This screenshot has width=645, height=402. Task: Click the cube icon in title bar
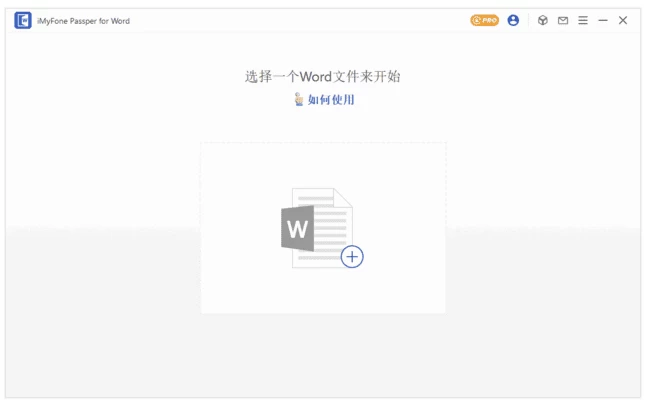pyautogui.click(x=543, y=20)
